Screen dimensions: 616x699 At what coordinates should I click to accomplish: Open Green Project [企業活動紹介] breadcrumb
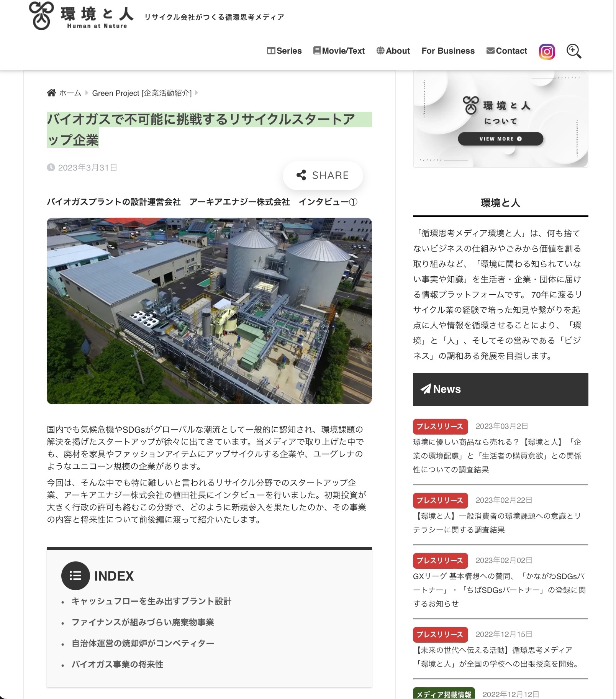click(x=142, y=93)
